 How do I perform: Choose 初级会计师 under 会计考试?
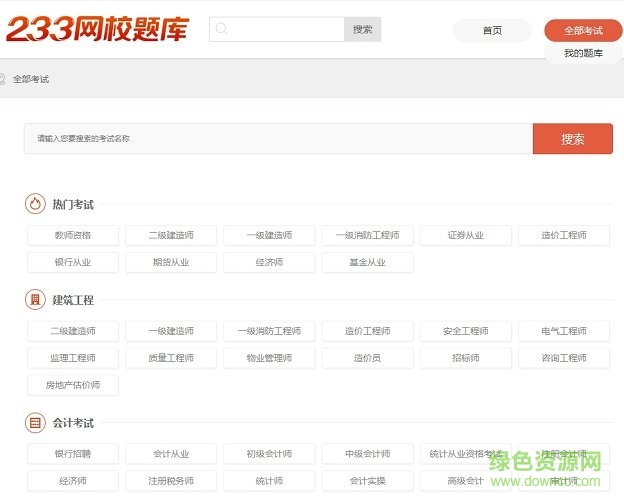[x=269, y=454]
